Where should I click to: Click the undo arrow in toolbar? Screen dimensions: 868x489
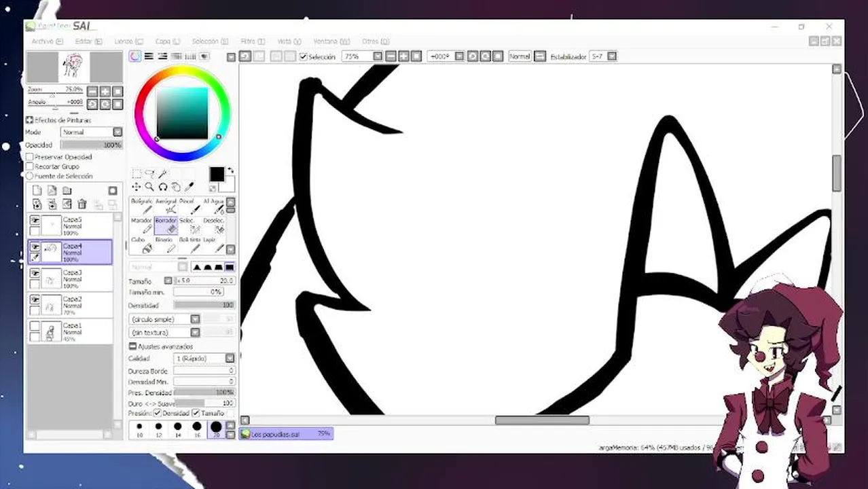click(245, 56)
